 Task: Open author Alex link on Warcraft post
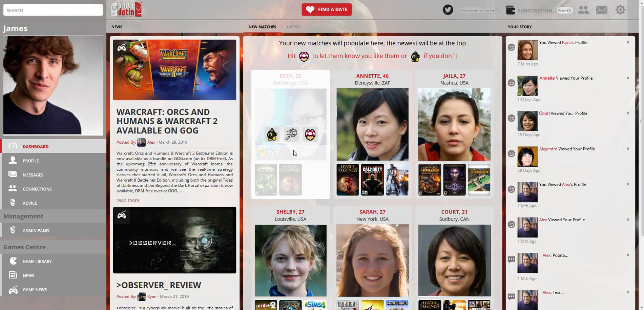(151, 142)
